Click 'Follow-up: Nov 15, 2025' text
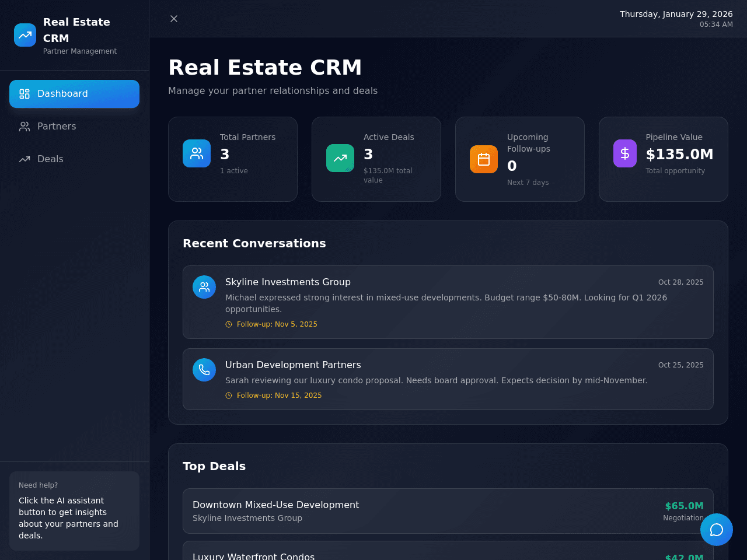This screenshot has height=560, width=747. (x=280, y=395)
